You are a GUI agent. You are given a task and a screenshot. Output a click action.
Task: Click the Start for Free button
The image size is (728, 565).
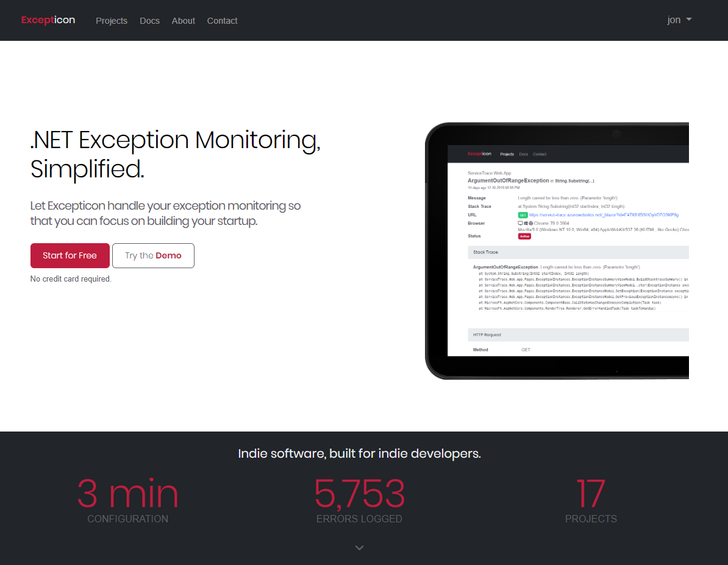point(70,255)
